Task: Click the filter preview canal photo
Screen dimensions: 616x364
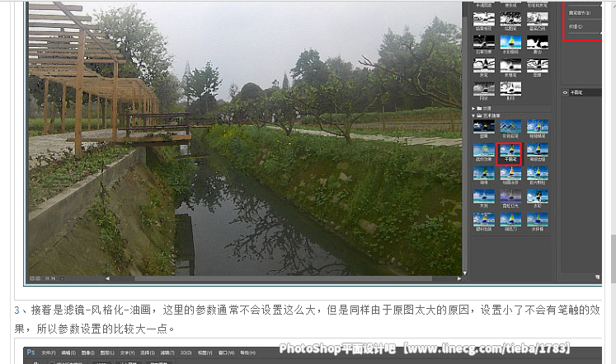Action: (x=245, y=138)
